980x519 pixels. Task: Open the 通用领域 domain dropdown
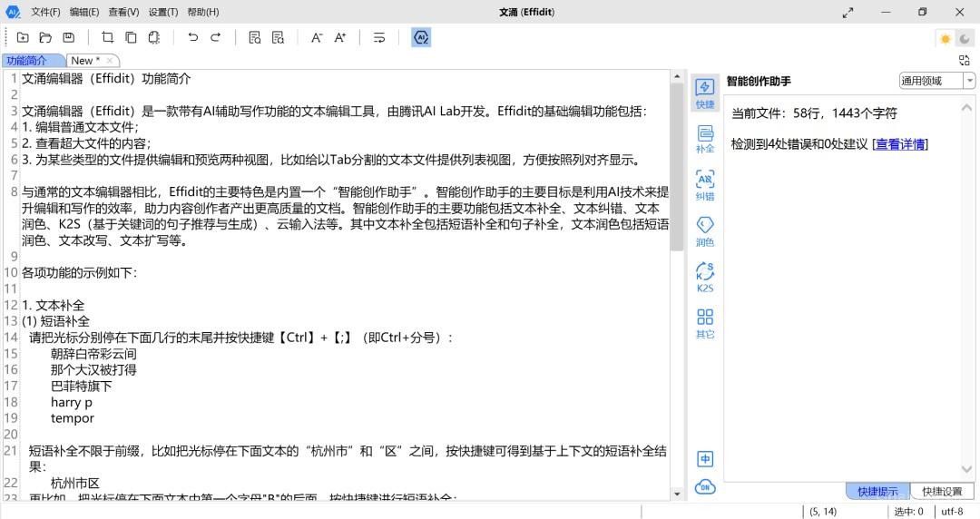pos(936,81)
